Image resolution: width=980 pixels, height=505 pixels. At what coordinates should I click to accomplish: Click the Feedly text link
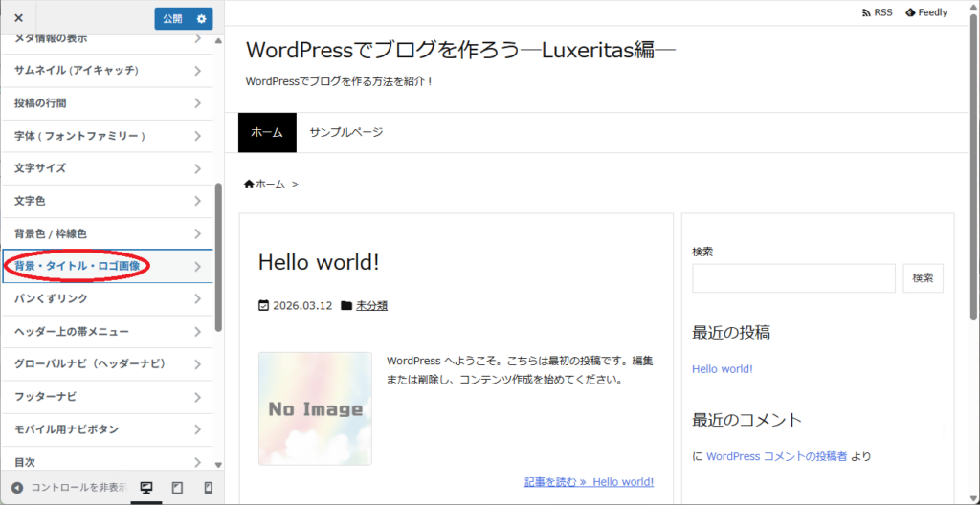tap(932, 12)
